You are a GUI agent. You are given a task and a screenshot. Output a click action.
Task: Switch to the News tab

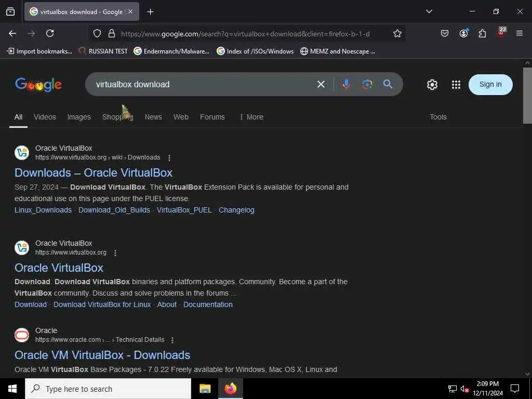pyautogui.click(x=153, y=117)
